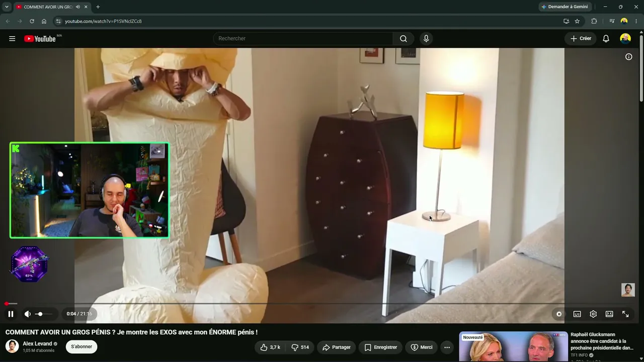Switch the player to theater mode
Screen dimensions: 644x362
pyautogui.click(x=609, y=314)
